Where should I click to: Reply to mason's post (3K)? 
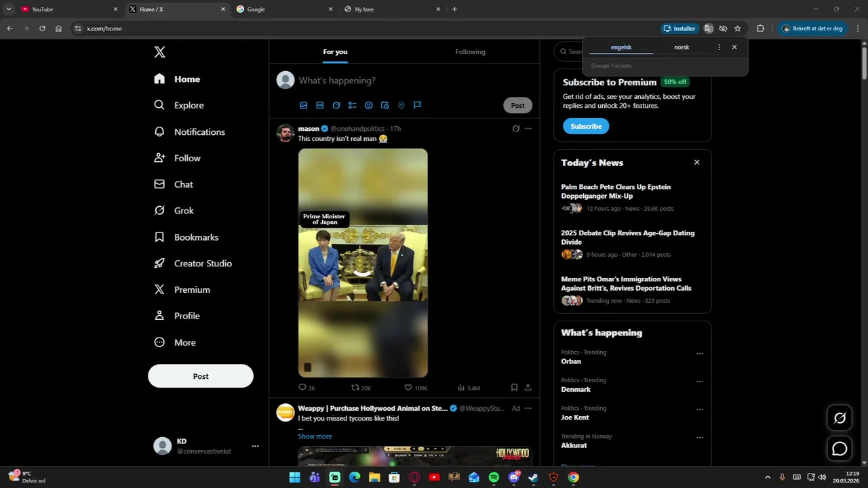click(307, 388)
